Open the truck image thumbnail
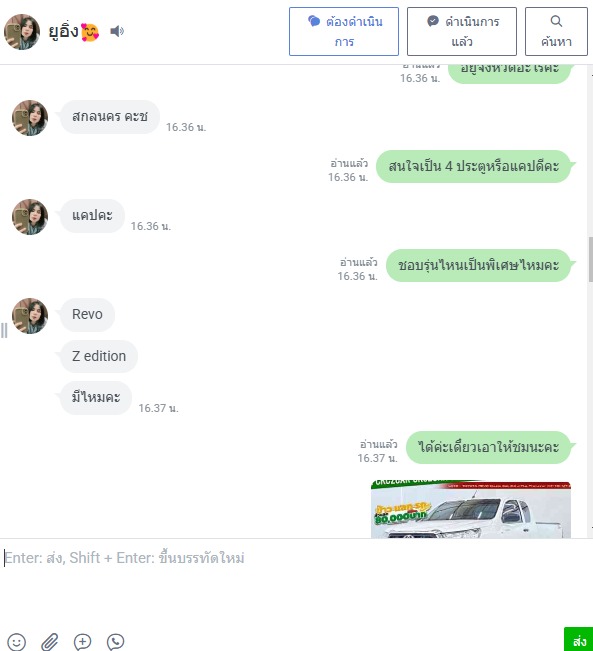The image size is (593, 651). pyautogui.click(x=470, y=510)
